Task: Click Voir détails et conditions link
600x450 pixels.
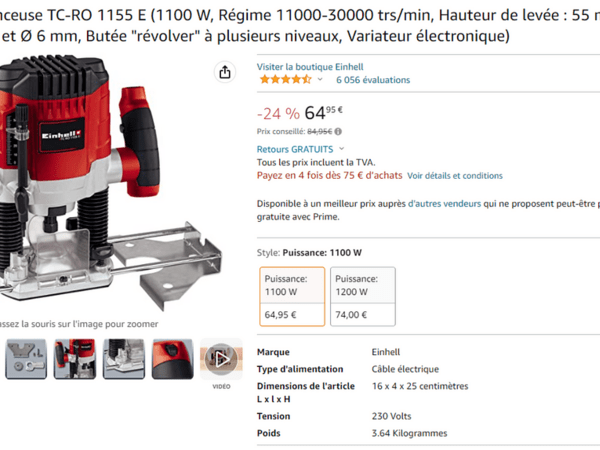Action: click(x=455, y=176)
